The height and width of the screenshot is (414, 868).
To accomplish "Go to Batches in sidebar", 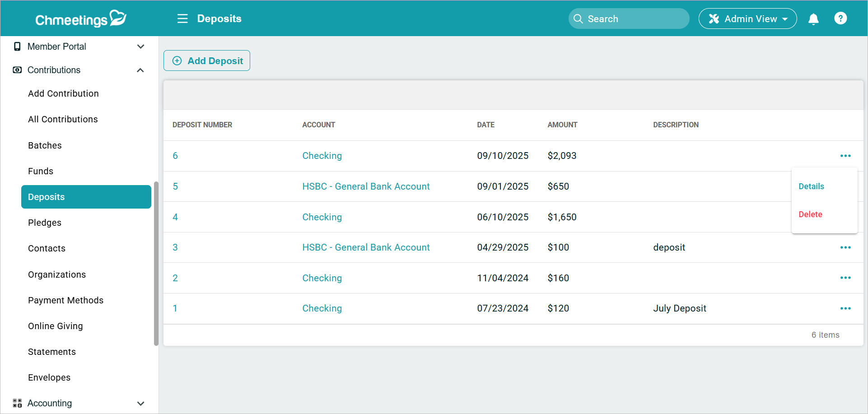I will click(45, 145).
